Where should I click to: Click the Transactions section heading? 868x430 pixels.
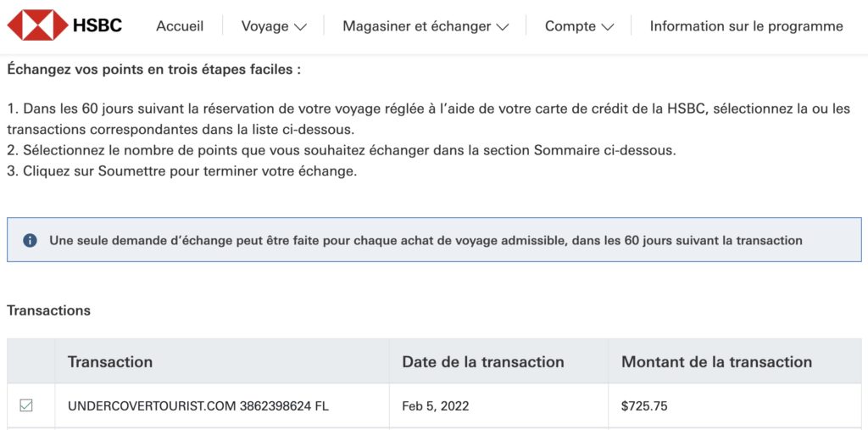pos(48,310)
